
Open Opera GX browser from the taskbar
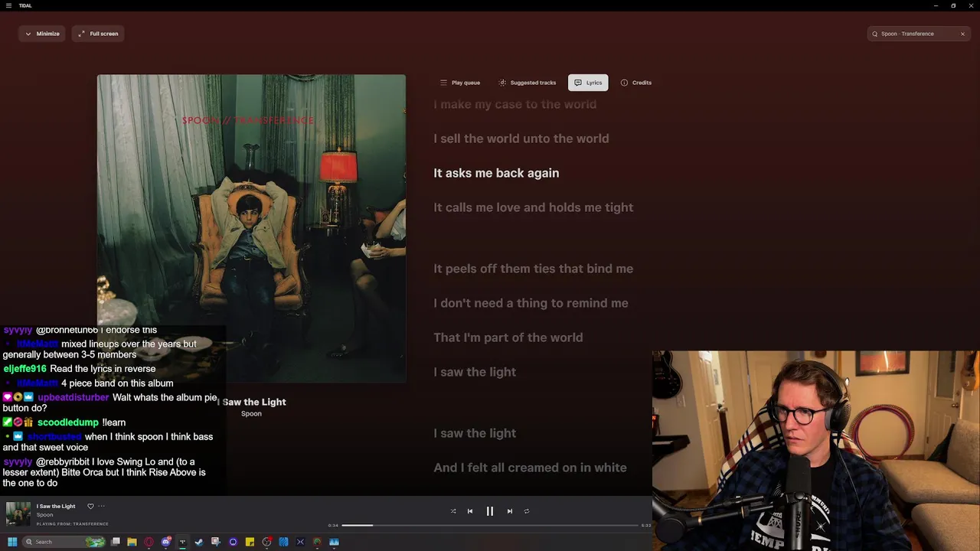(x=149, y=542)
